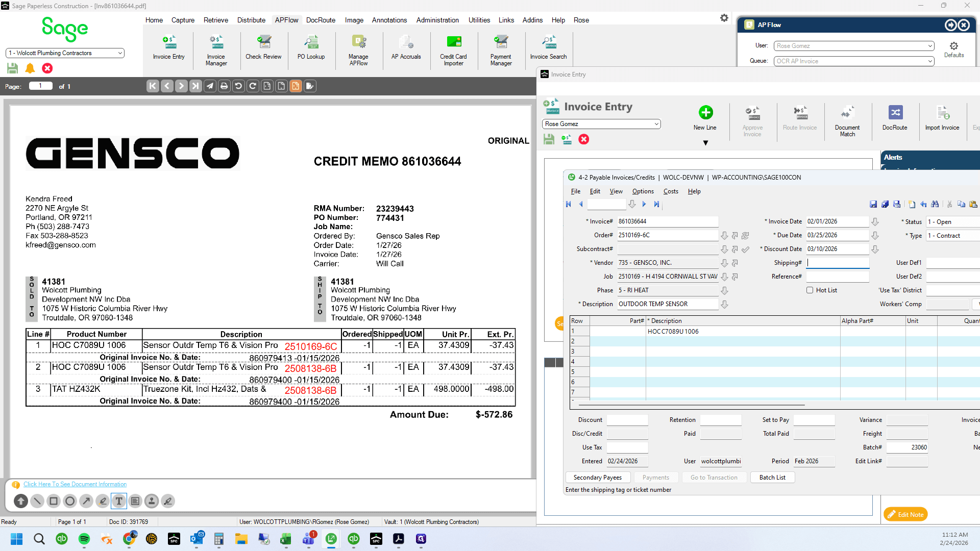Viewport: 980px width, 551px height.
Task: Select the text annotation tool
Action: click(119, 501)
